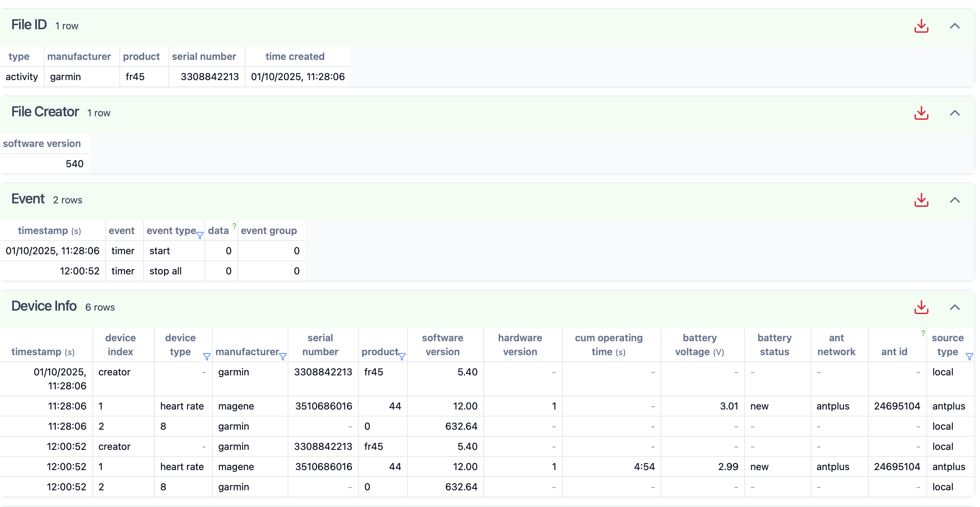
Task: Filter Device Info by manufacturer
Action: pos(283,356)
